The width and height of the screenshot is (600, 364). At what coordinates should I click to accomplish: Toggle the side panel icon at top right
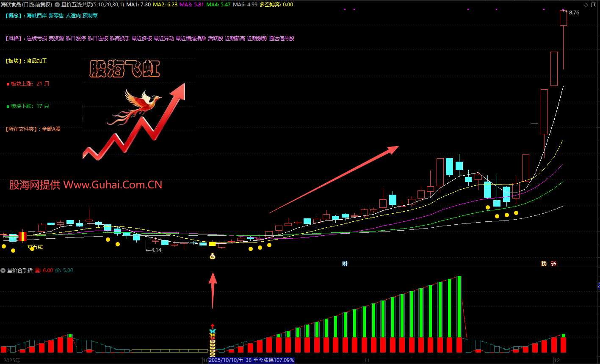pos(594,5)
